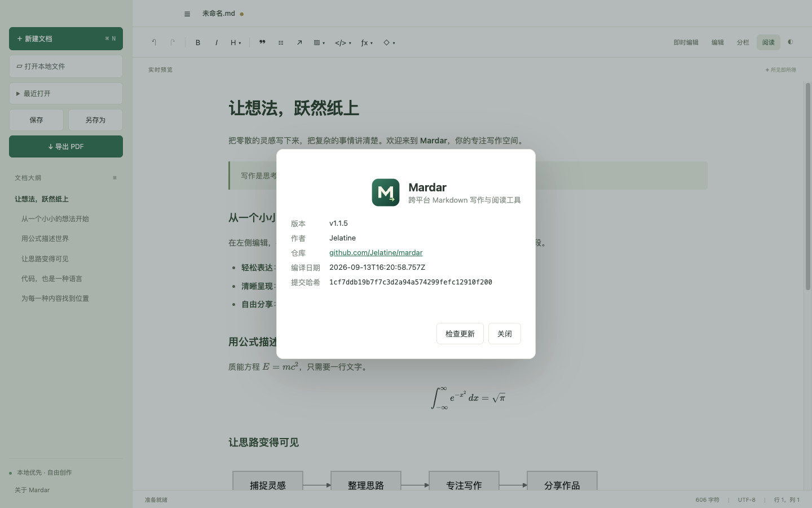812x508 pixels.
Task: Toggle dark mode half-circle icon
Action: [x=790, y=42]
